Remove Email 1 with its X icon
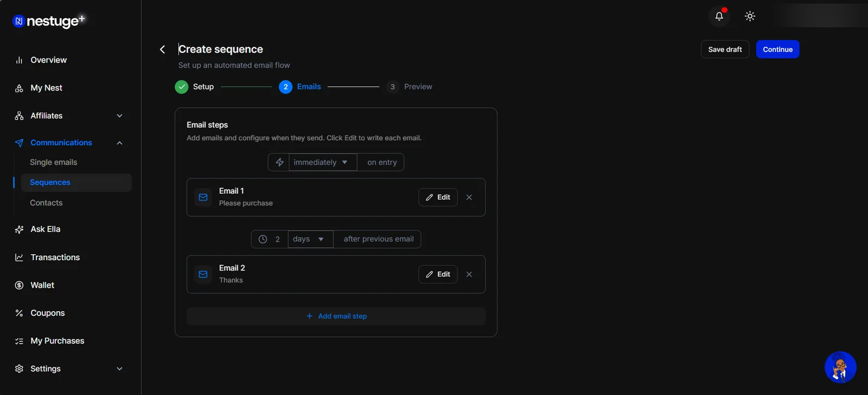This screenshot has height=395, width=868. [469, 197]
